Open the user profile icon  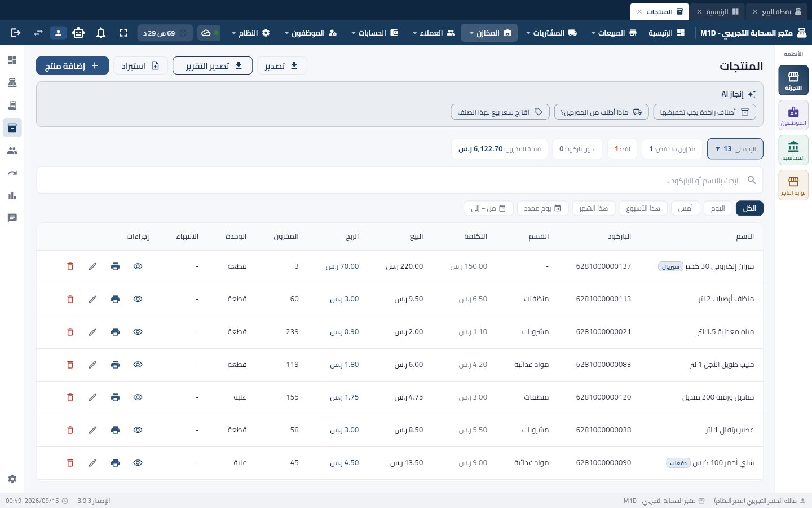coord(58,33)
